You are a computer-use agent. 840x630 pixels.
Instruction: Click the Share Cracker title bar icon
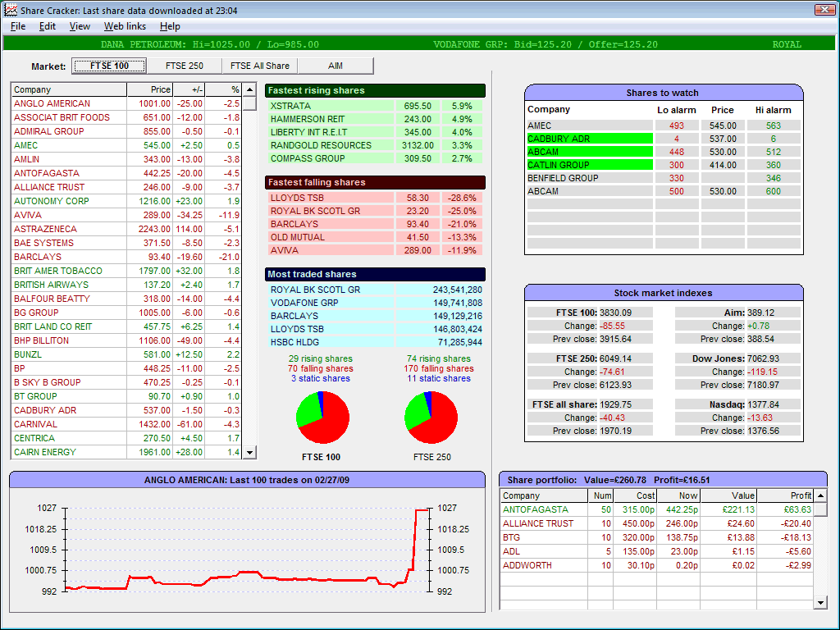pos(10,10)
